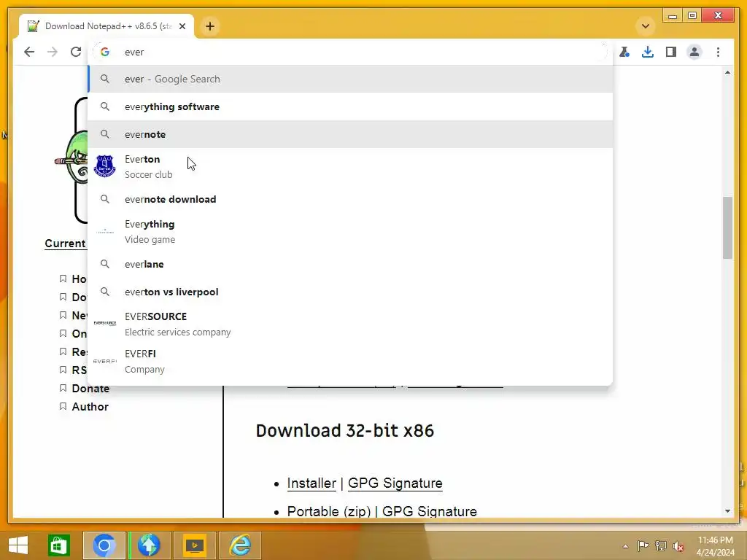Image resolution: width=747 pixels, height=560 pixels.
Task: Open the taskbar clock showing 11:46 PM
Action: pos(715,546)
